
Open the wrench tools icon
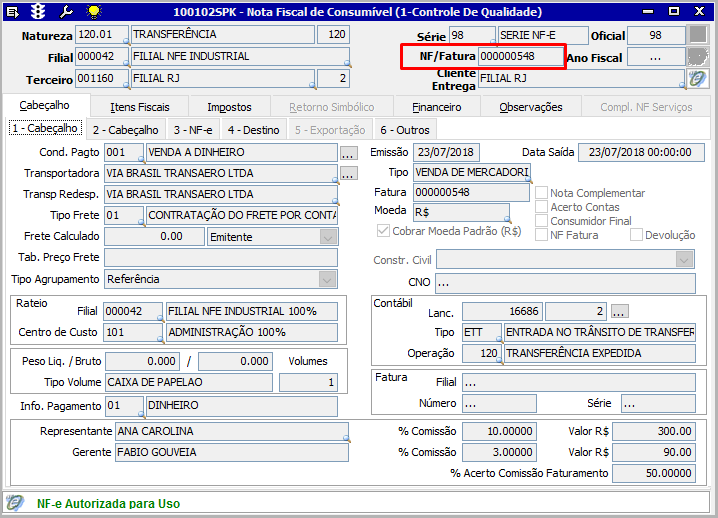[66, 12]
